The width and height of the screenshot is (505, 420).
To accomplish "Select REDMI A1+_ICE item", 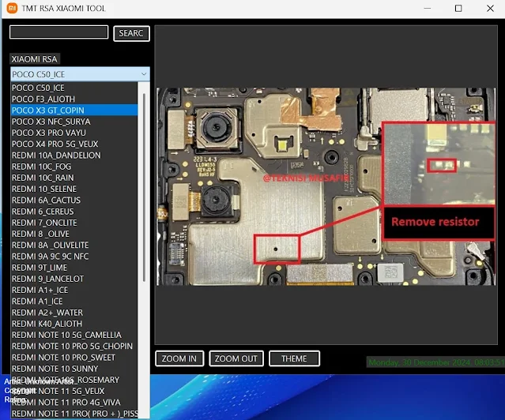I will [x=74, y=290].
